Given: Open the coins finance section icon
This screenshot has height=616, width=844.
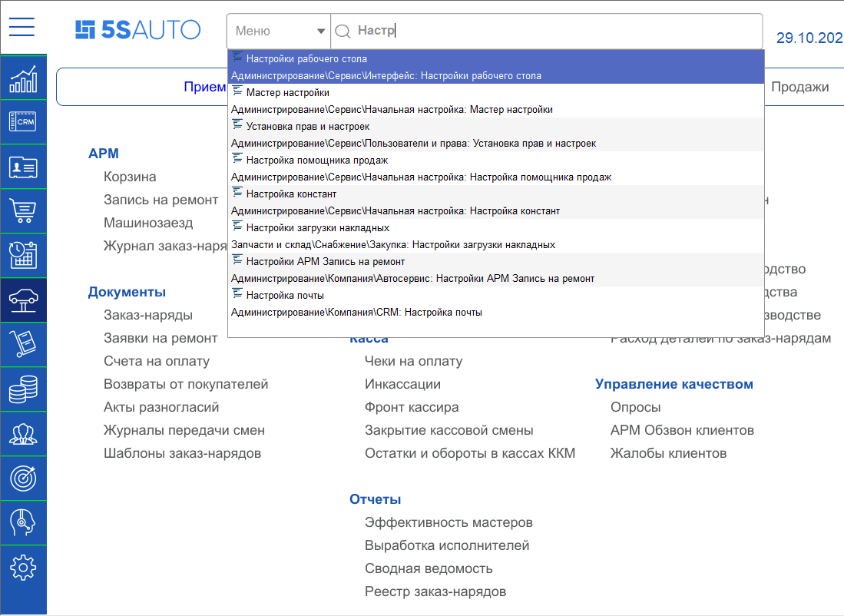Looking at the screenshot, I should click(x=23, y=389).
